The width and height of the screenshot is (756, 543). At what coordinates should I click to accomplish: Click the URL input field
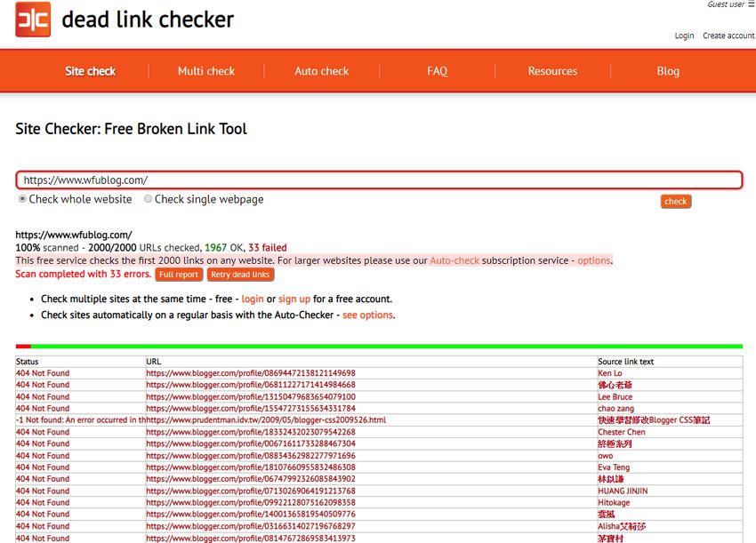click(379, 180)
